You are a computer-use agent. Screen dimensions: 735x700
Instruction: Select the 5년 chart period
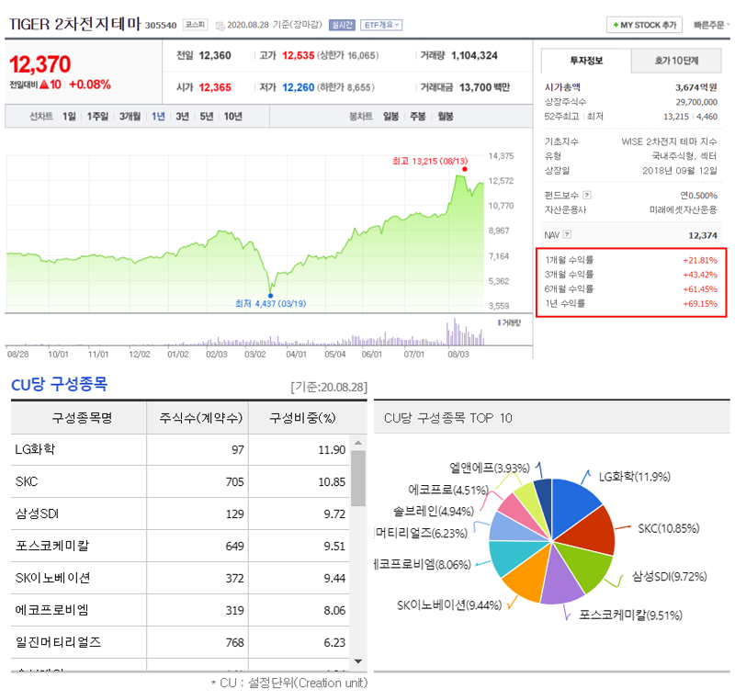point(206,116)
